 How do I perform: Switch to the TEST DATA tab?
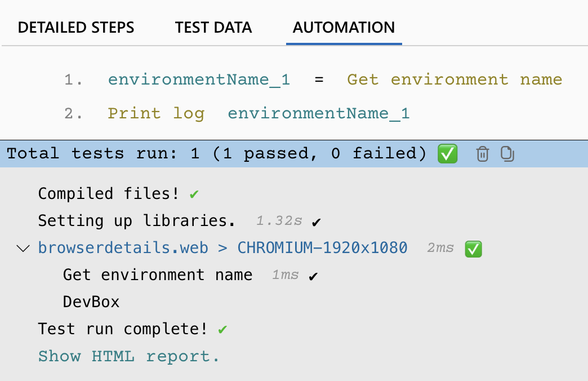pos(213,28)
